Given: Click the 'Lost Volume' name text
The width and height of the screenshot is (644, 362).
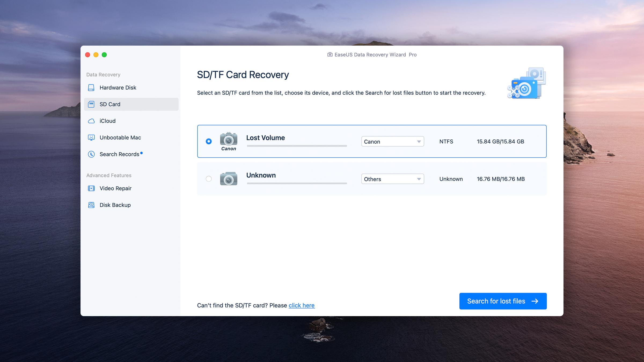Looking at the screenshot, I should pos(266,138).
